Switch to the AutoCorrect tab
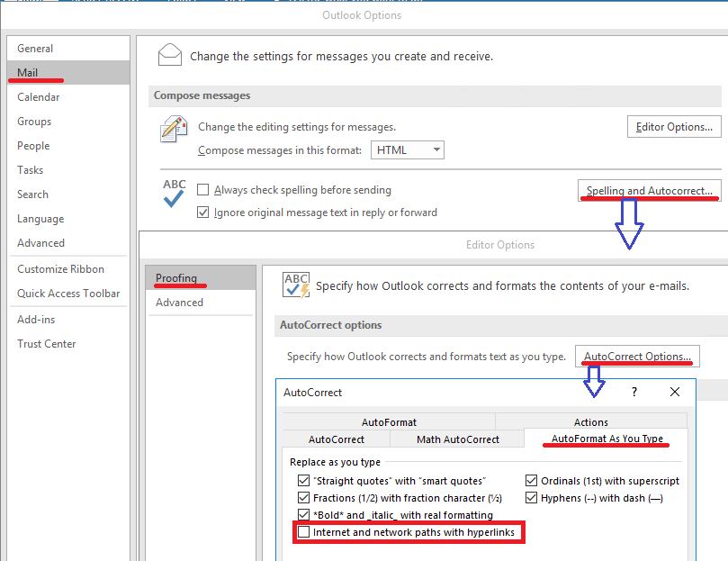The width and height of the screenshot is (728, 561). coord(337,439)
